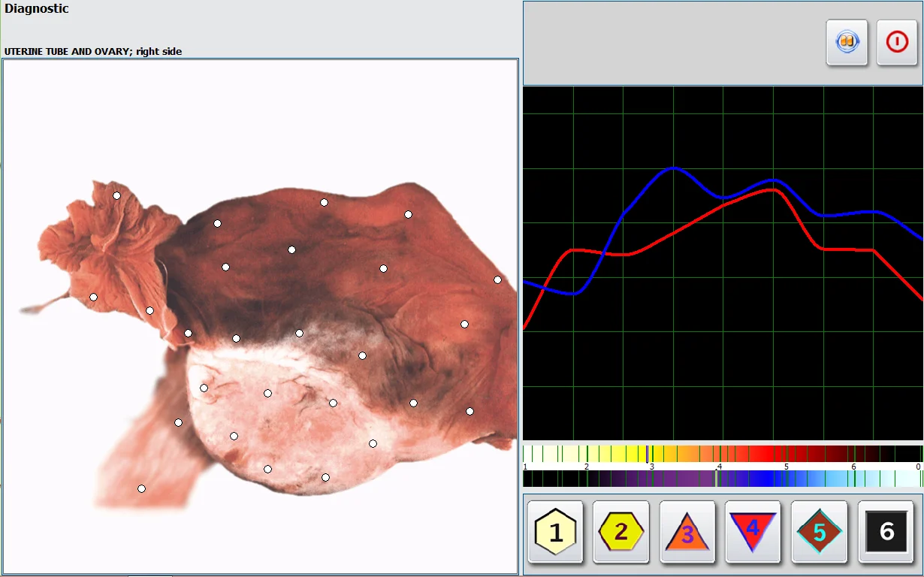Select the pale hexagon level 1 icon
Screen dimensions: 924x577
(x=556, y=532)
